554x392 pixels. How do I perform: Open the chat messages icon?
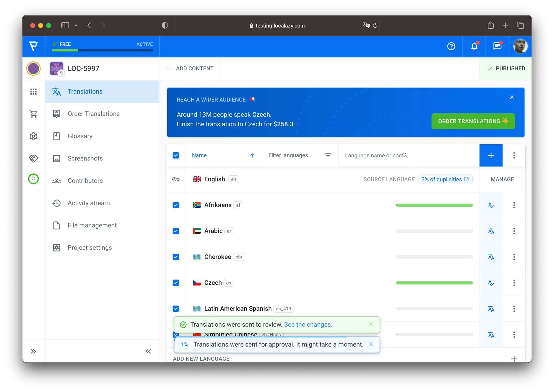497,46
